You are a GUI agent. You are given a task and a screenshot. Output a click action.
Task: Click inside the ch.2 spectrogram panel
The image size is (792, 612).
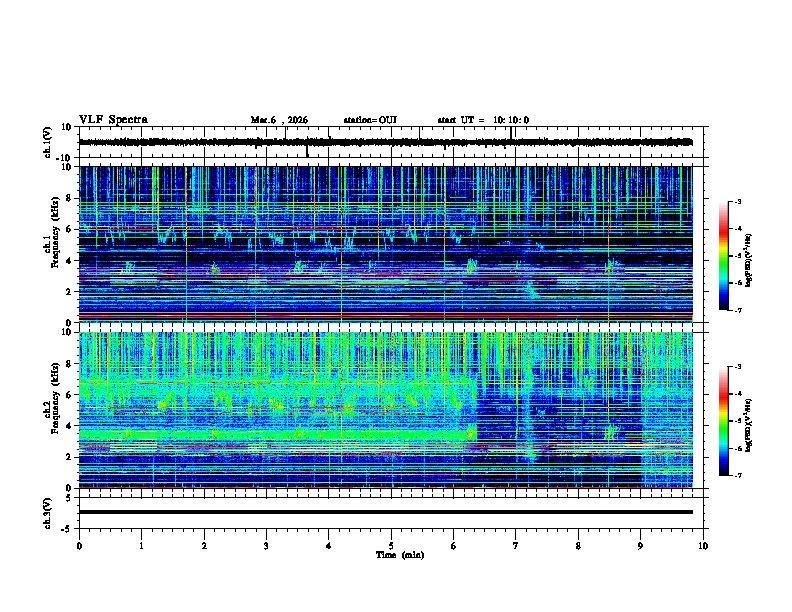pyautogui.click(x=385, y=410)
